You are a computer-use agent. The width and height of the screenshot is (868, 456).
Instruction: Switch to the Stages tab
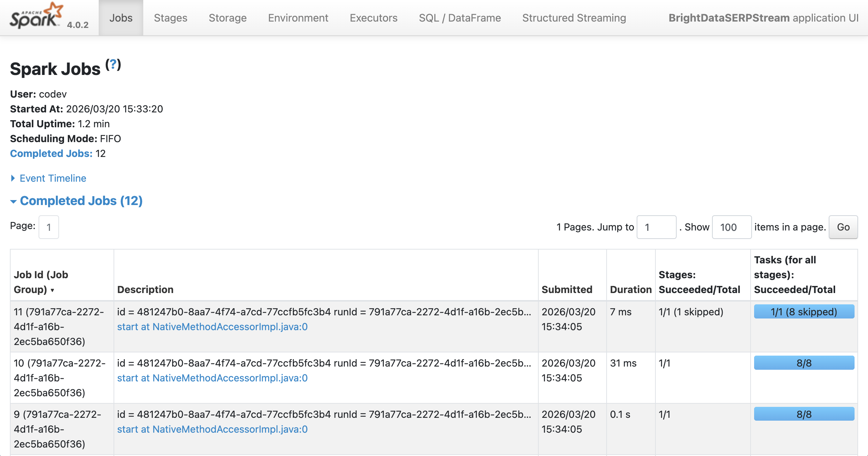pyautogui.click(x=170, y=18)
